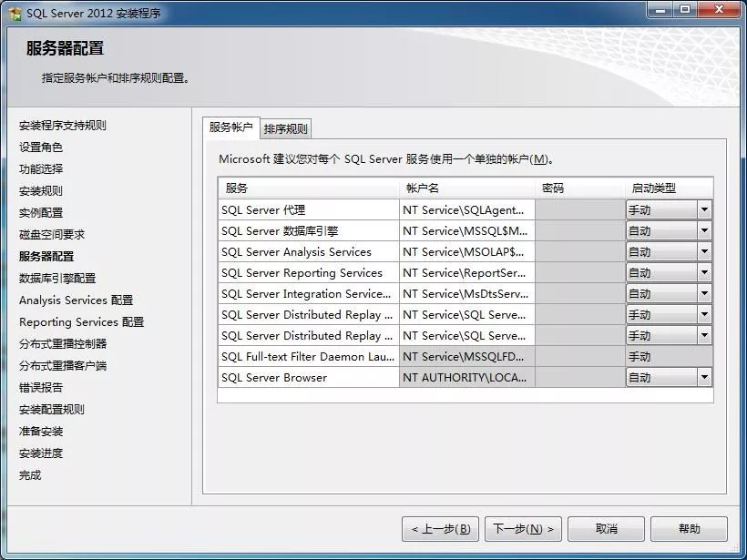Click 错误报告 in the step list

pyautogui.click(x=40, y=388)
